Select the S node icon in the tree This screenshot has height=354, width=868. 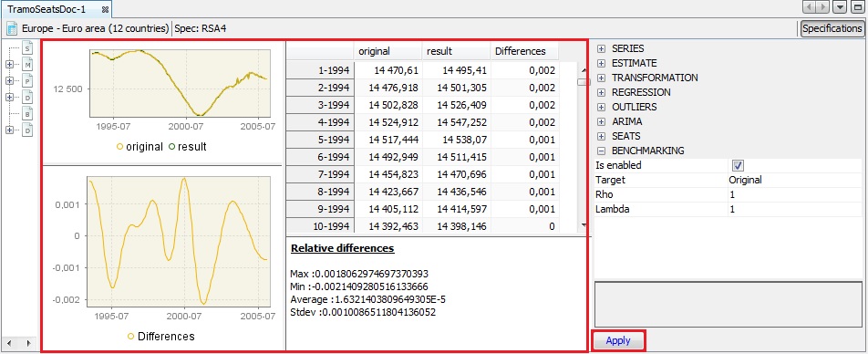(27, 48)
